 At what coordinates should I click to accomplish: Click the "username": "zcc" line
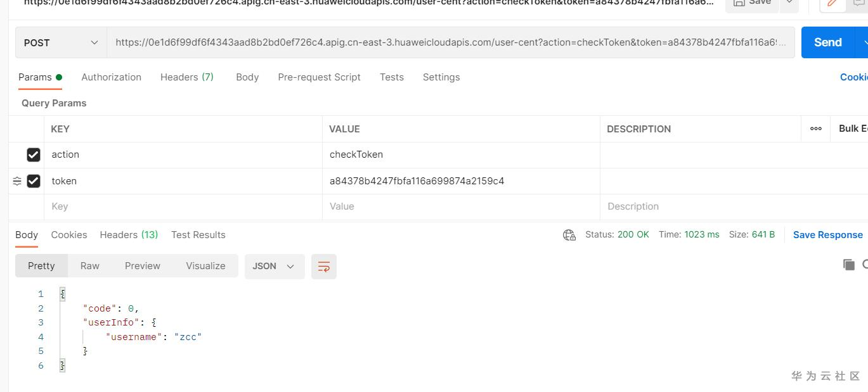(154, 337)
